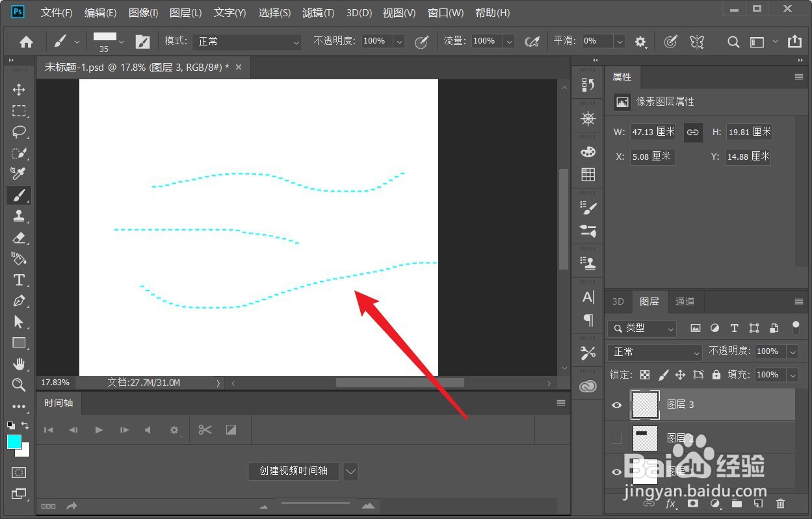Click the split-at-playhead scissors icon
The image size is (812, 519).
[205, 429]
